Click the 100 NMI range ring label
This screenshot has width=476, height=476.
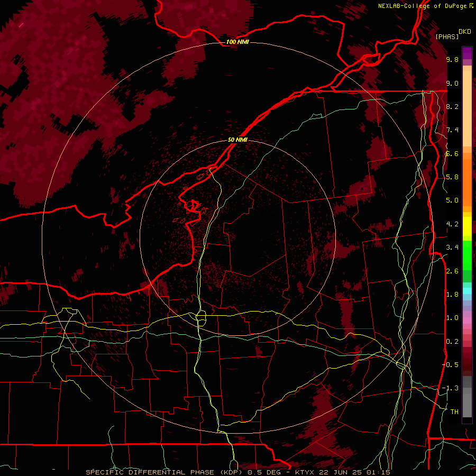(237, 42)
